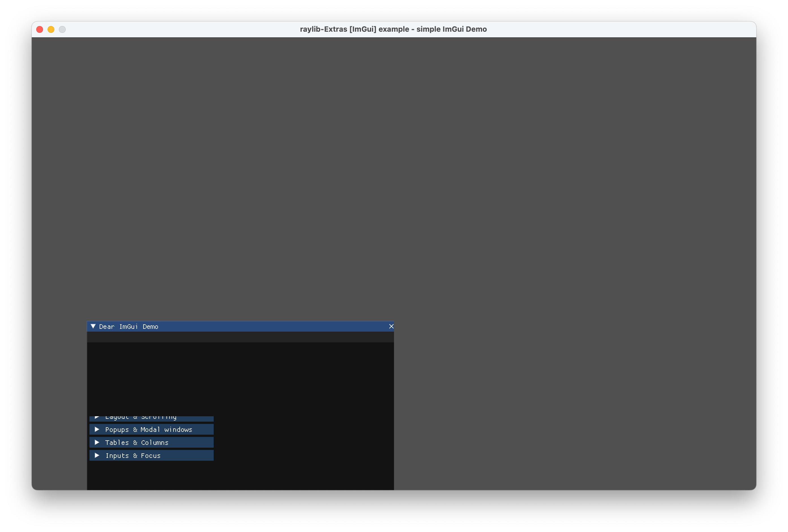Click the Tables & Columns arrow icon
788x532 pixels.
click(x=97, y=442)
